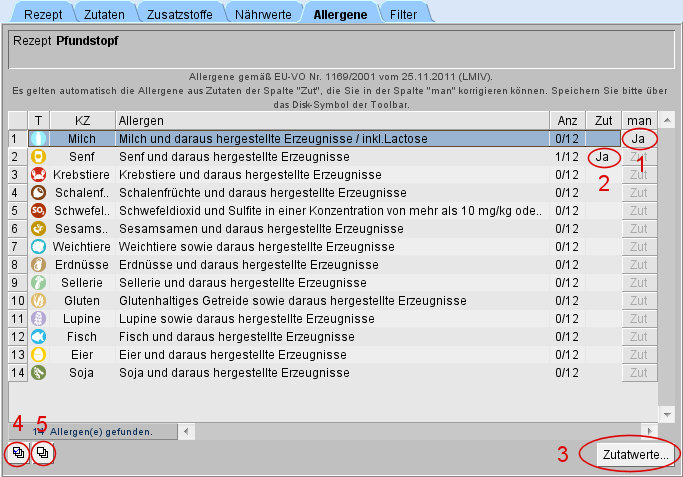Click the horizontal scroll left arrow

pyautogui.click(x=186, y=431)
